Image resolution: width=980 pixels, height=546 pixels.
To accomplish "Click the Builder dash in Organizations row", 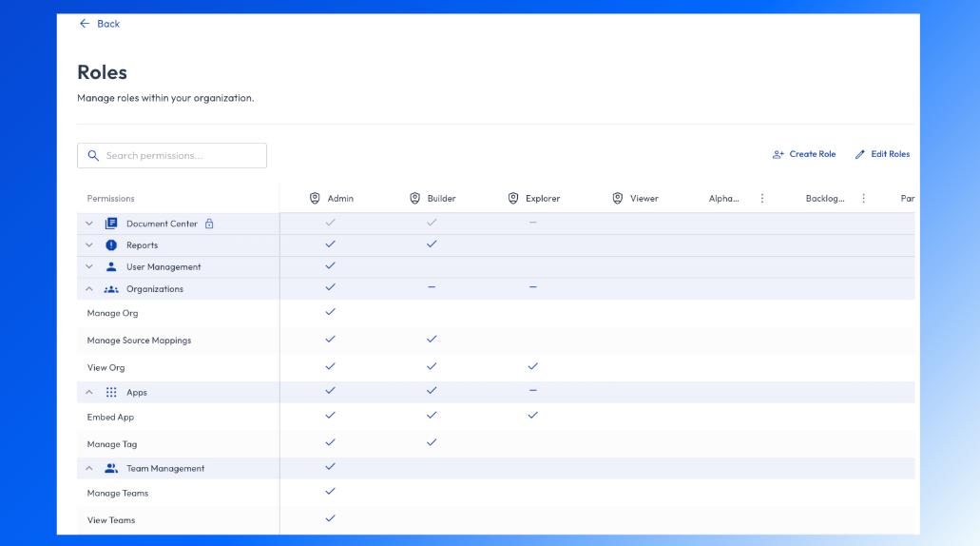I will pos(432,287).
